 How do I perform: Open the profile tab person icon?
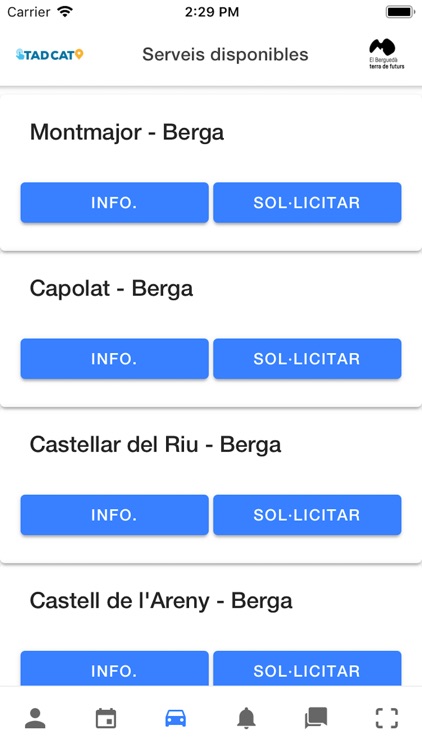35,718
